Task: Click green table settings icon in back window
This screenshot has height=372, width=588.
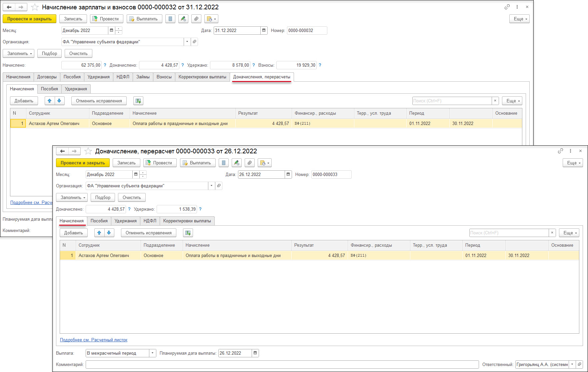Action: (138, 101)
